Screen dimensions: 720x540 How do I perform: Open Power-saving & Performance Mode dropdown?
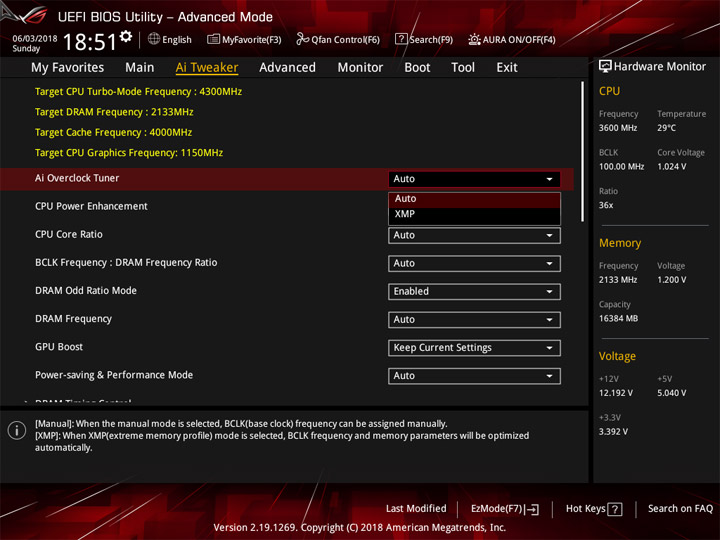pos(474,376)
